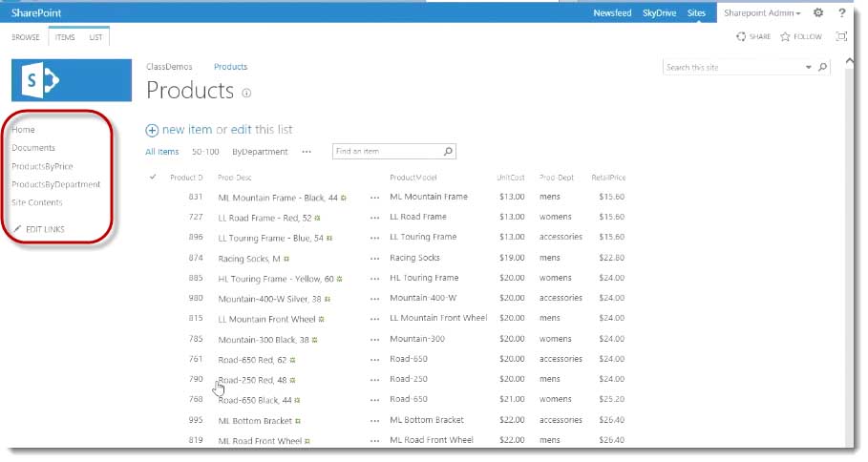Show more views with the ellipsis

click(x=307, y=152)
